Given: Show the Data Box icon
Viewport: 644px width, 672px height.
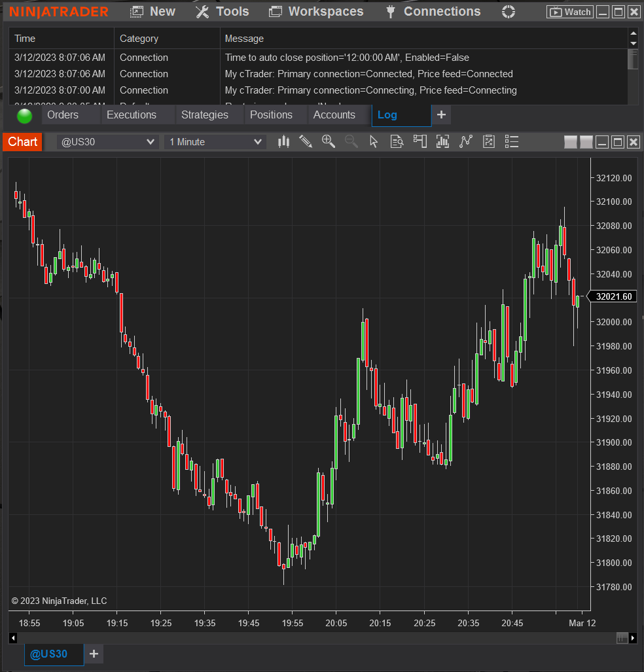Looking at the screenshot, I should click(x=397, y=141).
